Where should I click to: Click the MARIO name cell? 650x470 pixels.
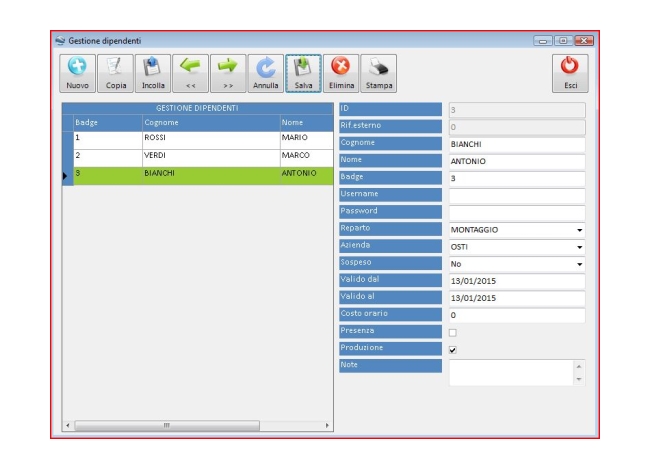click(306, 141)
